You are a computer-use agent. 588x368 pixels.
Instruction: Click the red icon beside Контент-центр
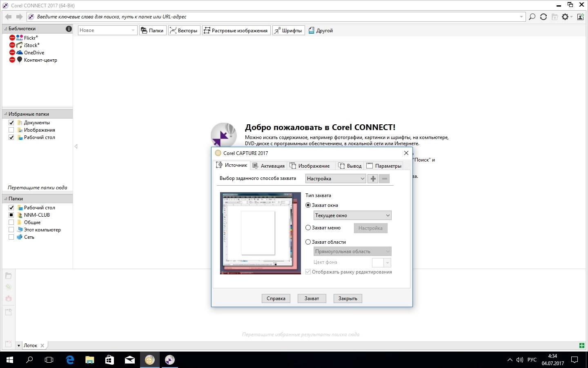(x=12, y=60)
